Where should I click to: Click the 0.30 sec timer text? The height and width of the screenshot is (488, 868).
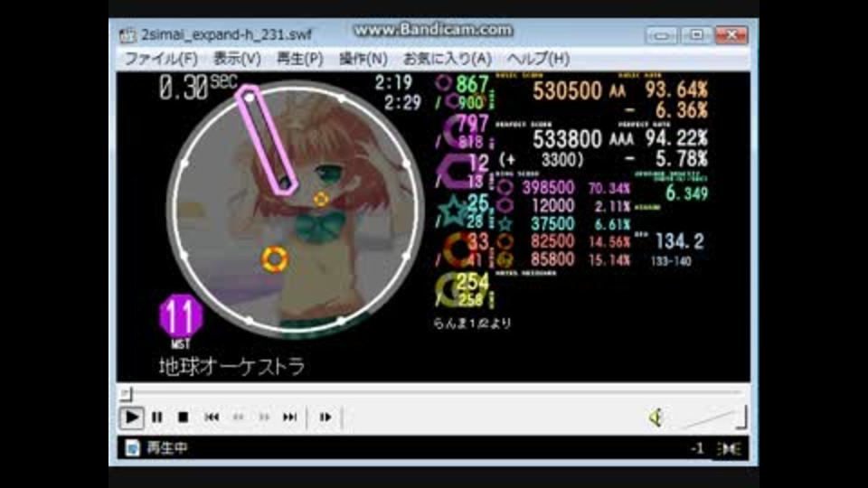pyautogui.click(x=198, y=87)
